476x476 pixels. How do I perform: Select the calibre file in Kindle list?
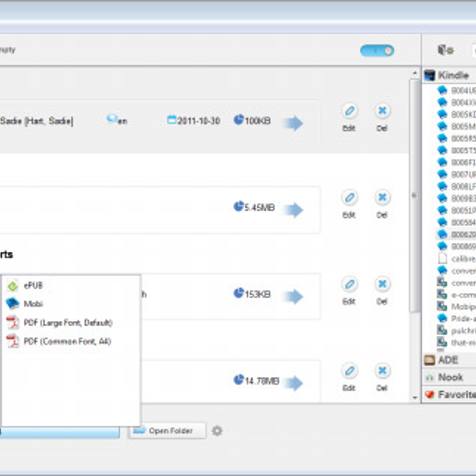point(456,259)
